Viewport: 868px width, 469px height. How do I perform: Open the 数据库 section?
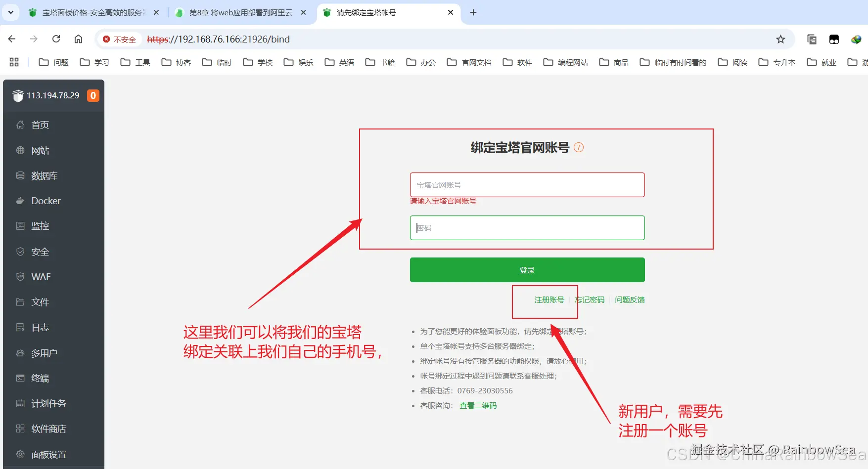pyautogui.click(x=44, y=175)
